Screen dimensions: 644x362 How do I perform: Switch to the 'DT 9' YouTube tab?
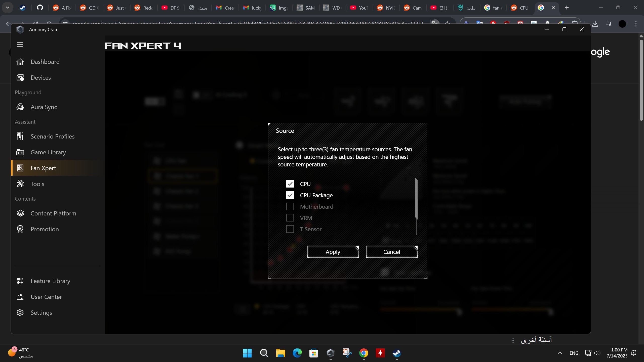171,8
